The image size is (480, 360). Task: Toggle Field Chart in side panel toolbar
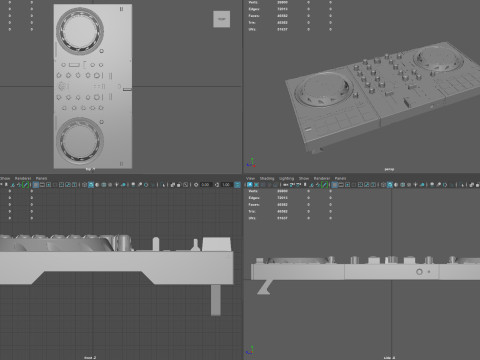(360, 185)
